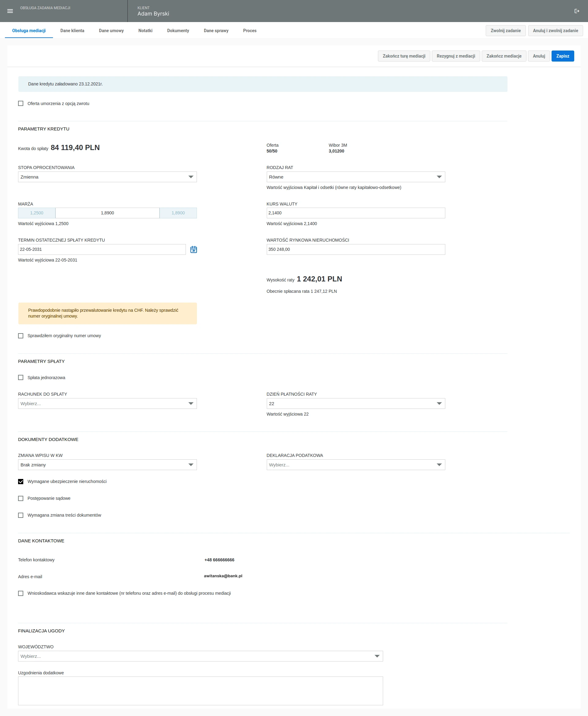
Task: Switch to Dokumenty tab
Action: (178, 31)
